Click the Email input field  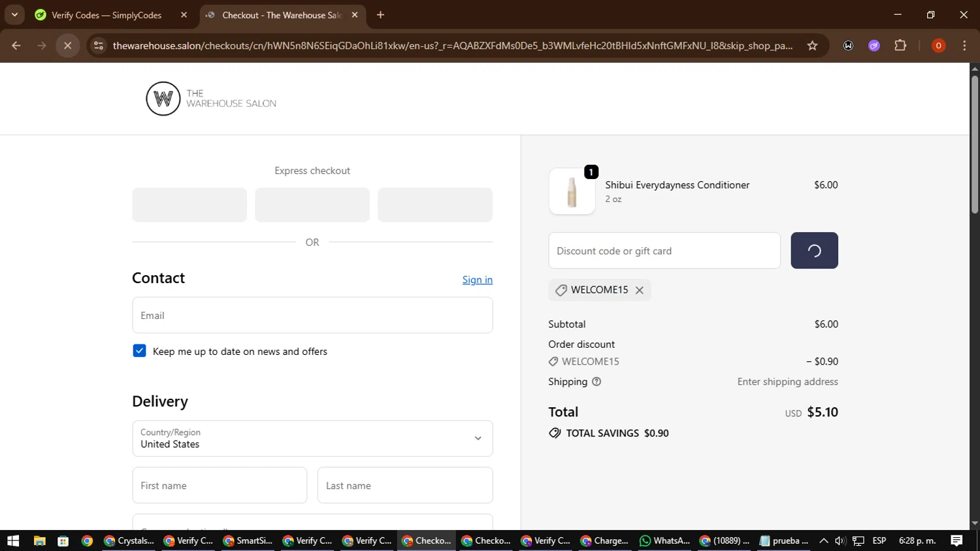[312, 315]
